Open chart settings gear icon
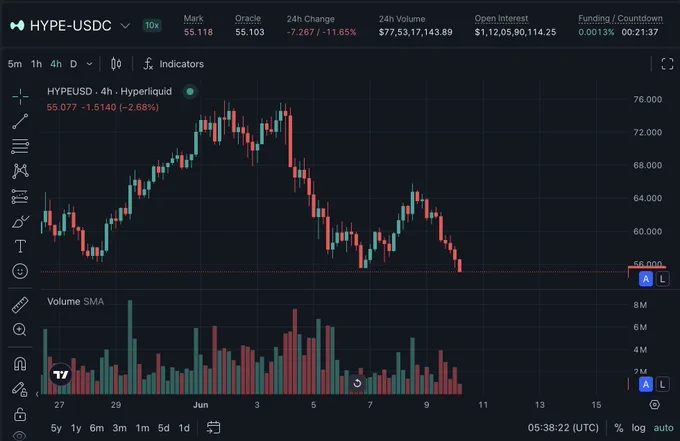680x441 pixels. tap(654, 405)
